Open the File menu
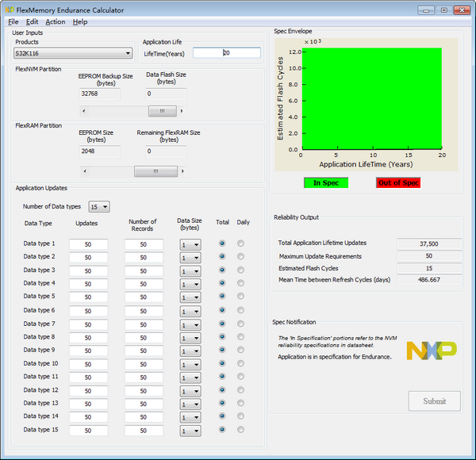 coord(13,21)
